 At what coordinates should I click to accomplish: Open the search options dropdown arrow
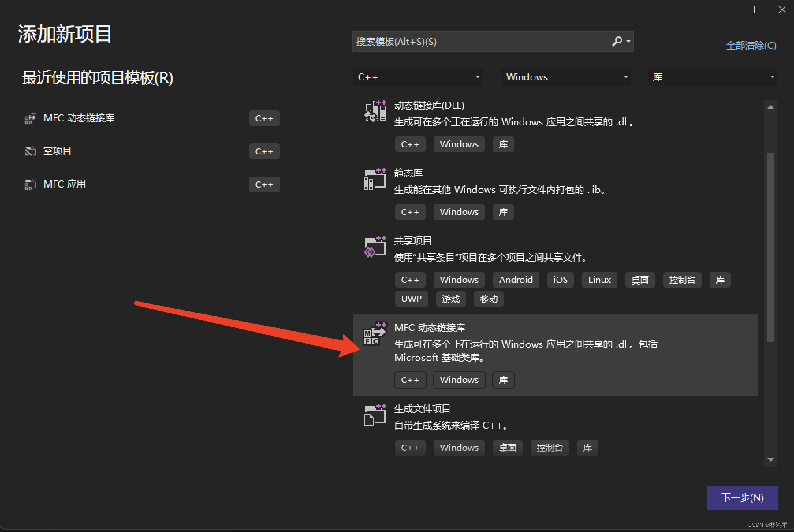(x=628, y=41)
